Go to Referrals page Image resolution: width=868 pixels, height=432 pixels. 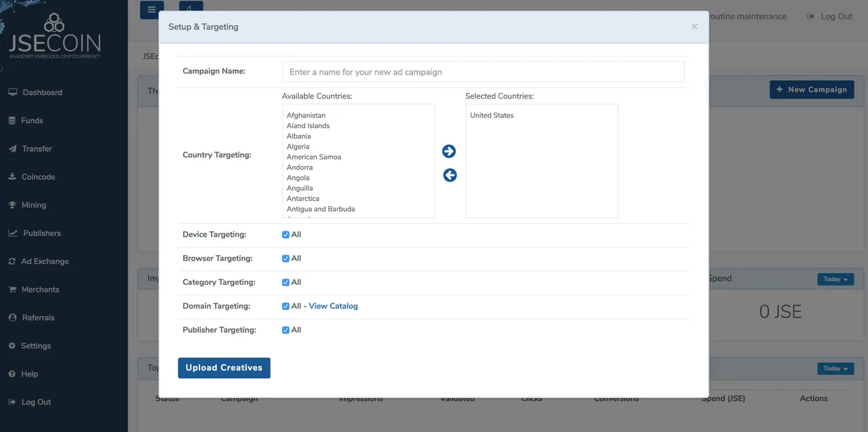point(39,317)
